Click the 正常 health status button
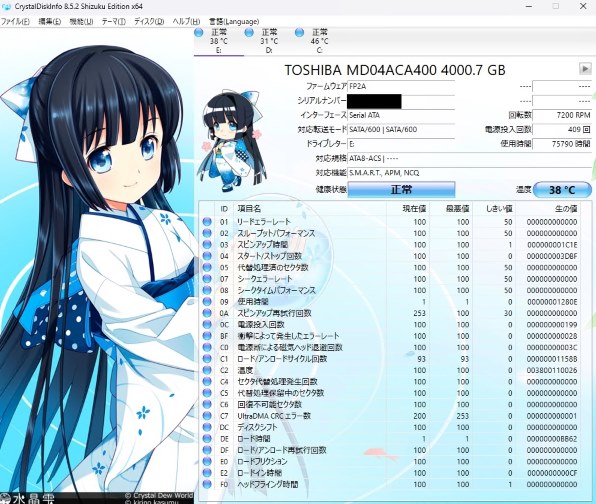Screen dimensions: 596x504 point(401,189)
